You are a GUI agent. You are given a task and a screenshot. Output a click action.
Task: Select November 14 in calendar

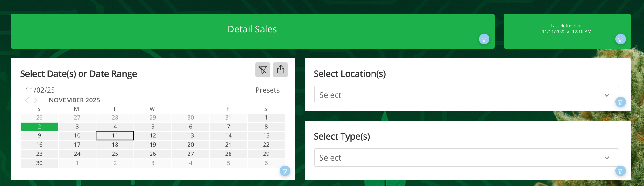tap(228, 135)
